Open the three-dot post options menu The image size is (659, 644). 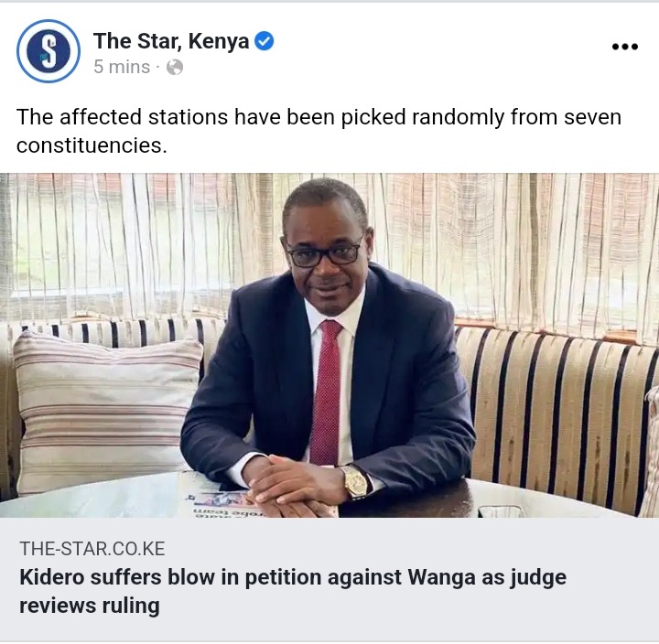tap(625, 47)
